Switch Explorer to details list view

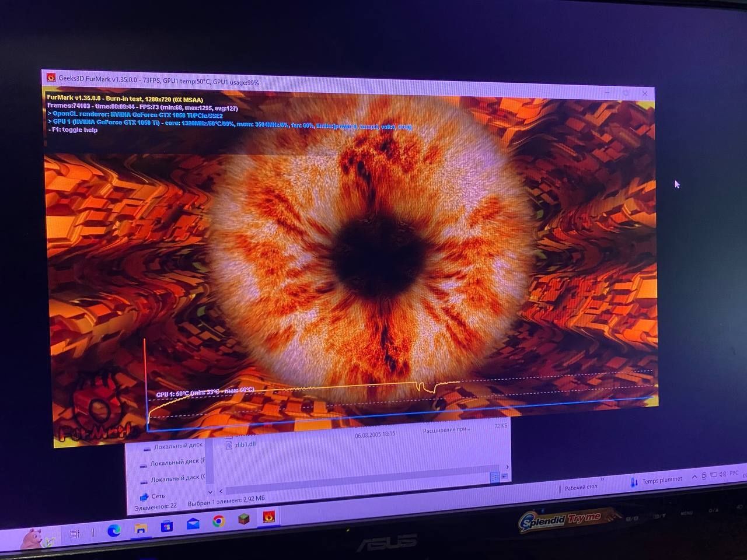pos(495,477)
